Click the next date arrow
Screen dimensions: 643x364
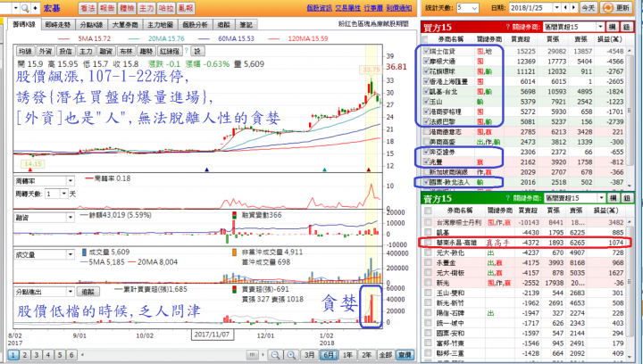click(x=573, y=8)
